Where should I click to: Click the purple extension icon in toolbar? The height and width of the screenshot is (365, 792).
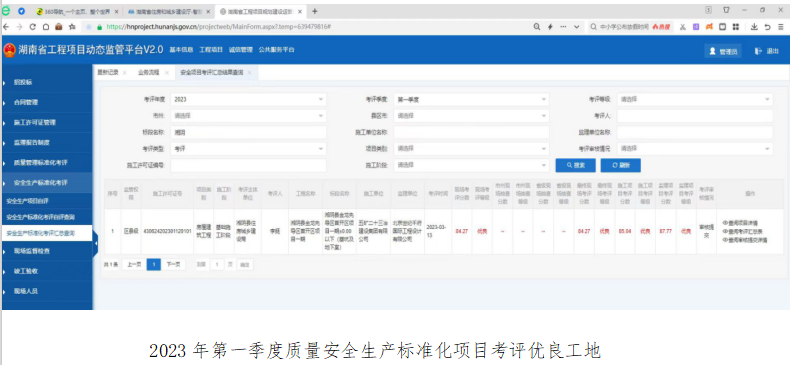click(696, 27)
